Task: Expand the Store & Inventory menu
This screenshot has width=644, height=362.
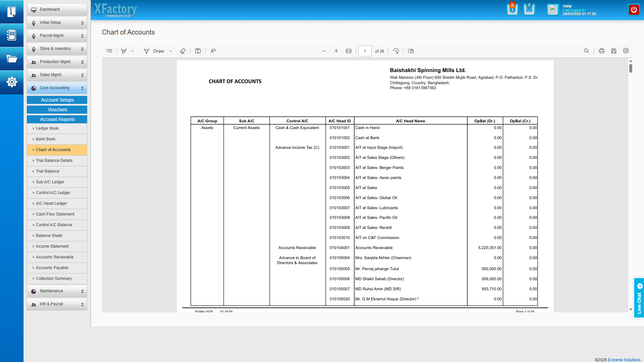Action: [57, 49]
